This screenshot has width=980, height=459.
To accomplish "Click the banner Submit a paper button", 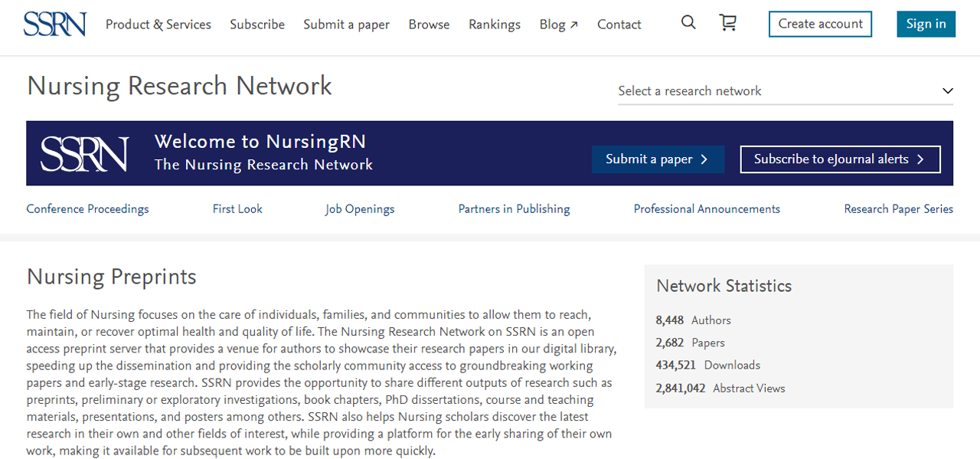I will [x=658, y=159].
